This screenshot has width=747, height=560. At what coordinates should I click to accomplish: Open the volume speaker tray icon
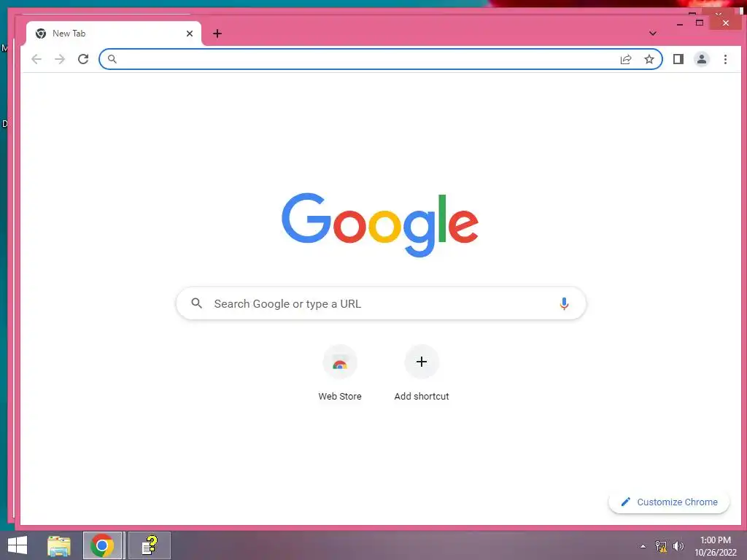click(x=678, y=546)
